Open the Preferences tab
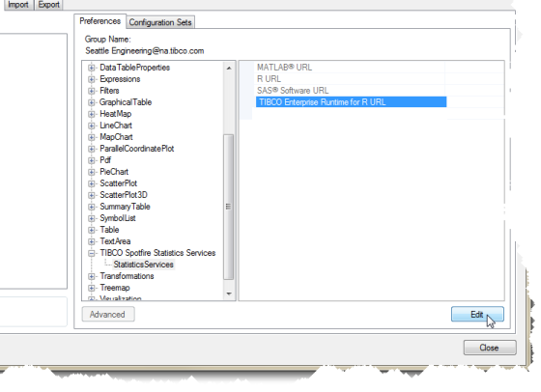This screenshot has height=392, width=541. (100, 21)
